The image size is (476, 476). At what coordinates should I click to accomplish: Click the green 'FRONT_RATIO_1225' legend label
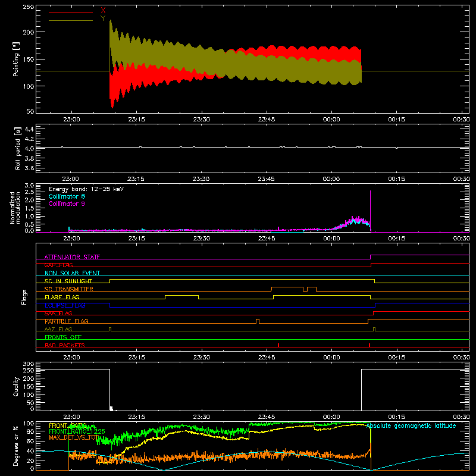click(77, 431)
